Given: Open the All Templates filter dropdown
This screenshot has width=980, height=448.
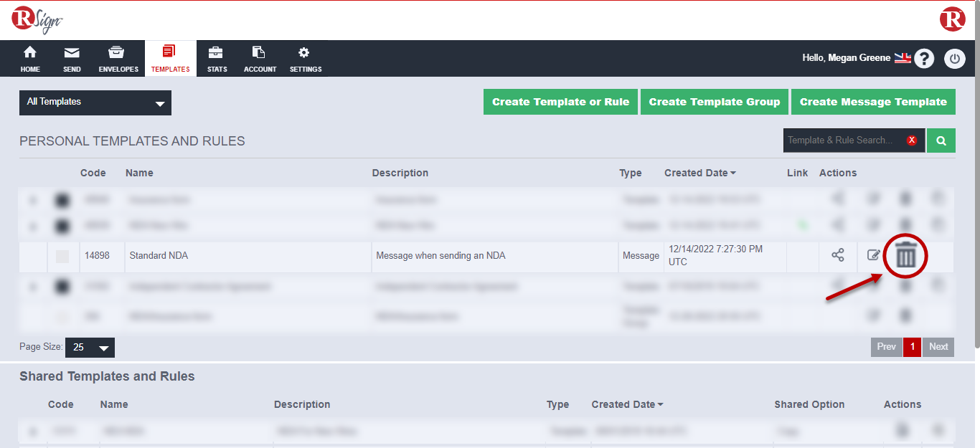Looking at the screenshot, I should (95, 103).
